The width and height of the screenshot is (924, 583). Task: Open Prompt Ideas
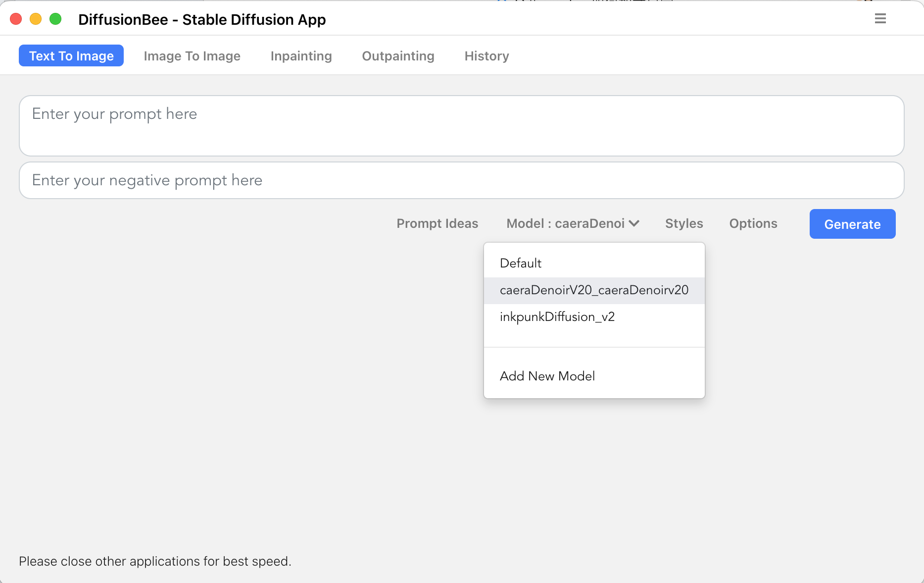tap(437, 223)
